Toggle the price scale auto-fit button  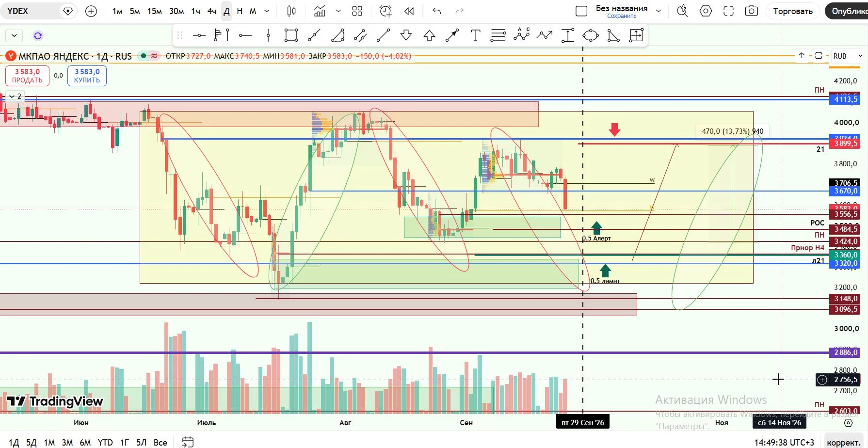pos(819,56)
